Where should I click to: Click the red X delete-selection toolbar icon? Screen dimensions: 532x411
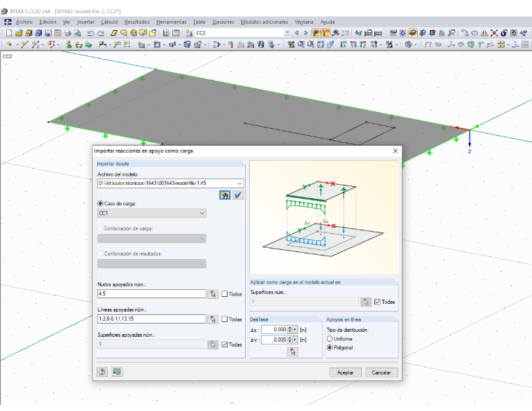[x=494, y=33]
